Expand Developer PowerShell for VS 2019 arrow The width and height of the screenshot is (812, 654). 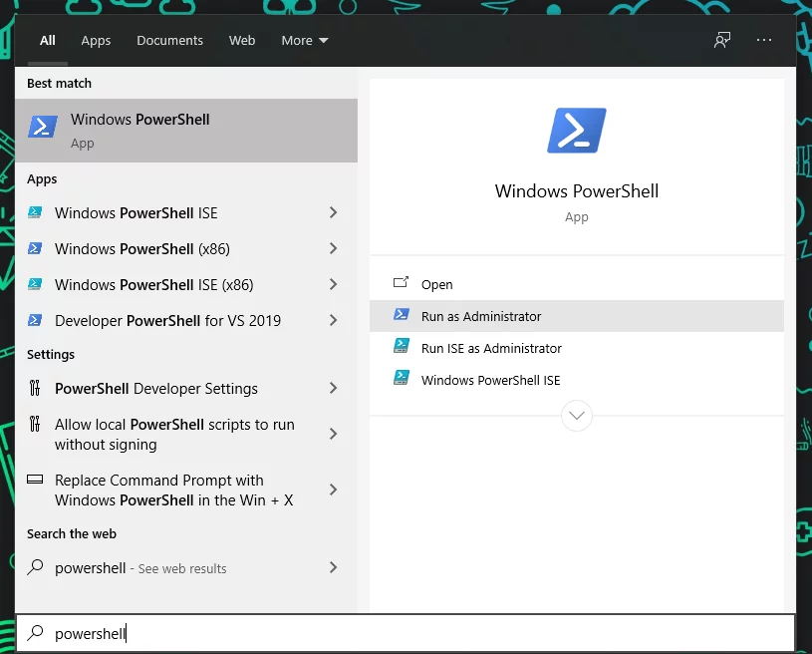pyautogui.click(x=333, y=320)
